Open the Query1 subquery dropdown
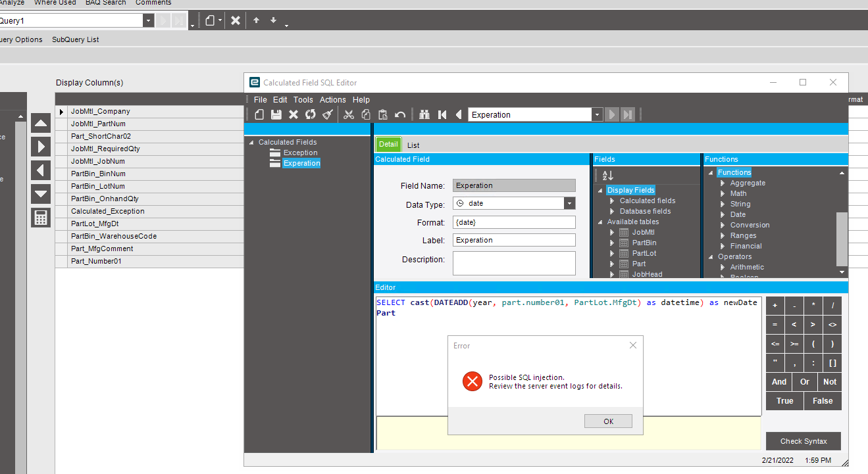The width and height of the screenshot is (868, 474). [148, 20]
